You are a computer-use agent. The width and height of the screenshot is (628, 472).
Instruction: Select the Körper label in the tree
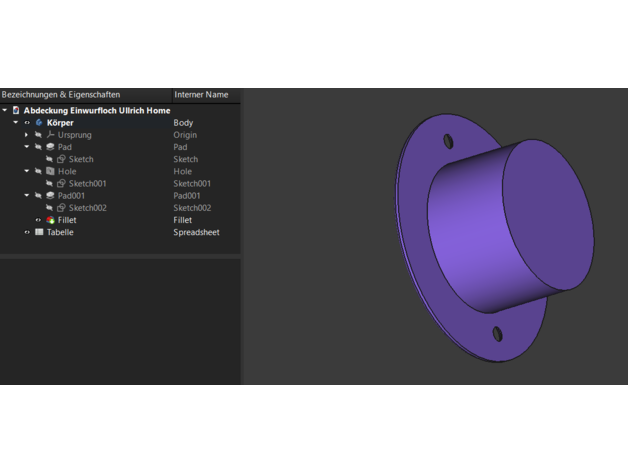coord(60,123)
